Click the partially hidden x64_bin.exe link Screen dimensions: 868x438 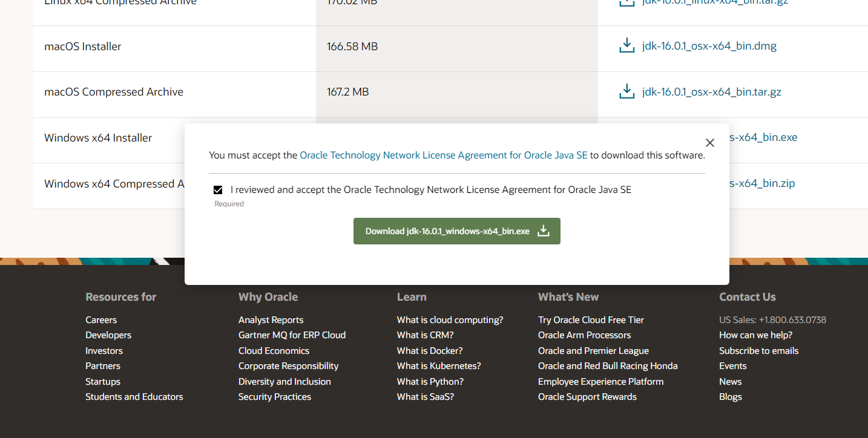[763, 137]
